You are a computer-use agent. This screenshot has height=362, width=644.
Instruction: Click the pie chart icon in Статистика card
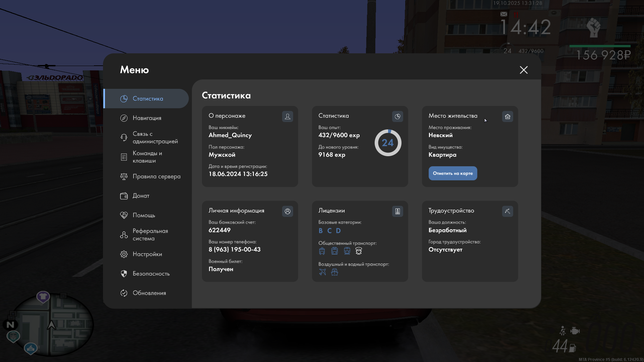pyautogui.click(x=397, y=116)
